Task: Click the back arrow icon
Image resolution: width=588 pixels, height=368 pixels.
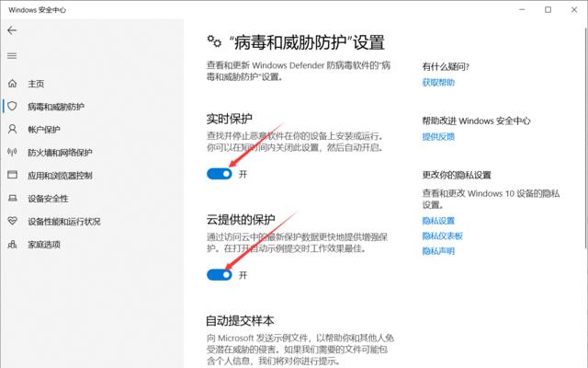Action: coord(12,30)
